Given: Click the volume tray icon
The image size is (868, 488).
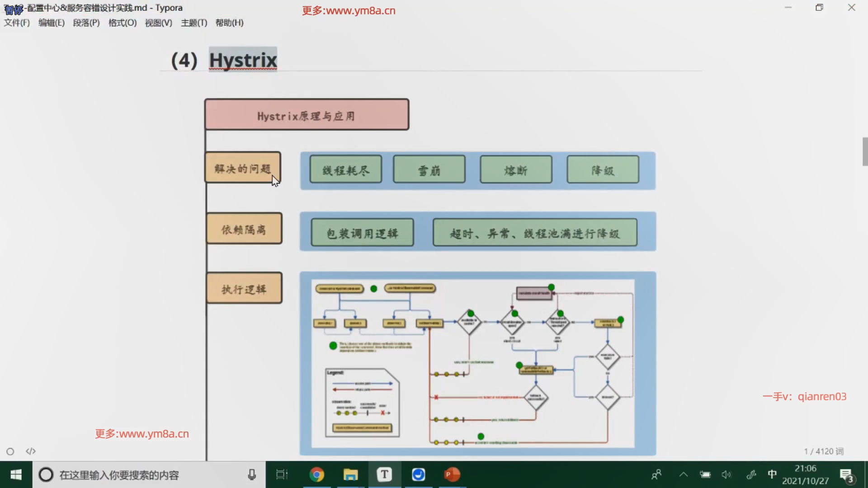Looking at the screenshot, I should point(726,474).
